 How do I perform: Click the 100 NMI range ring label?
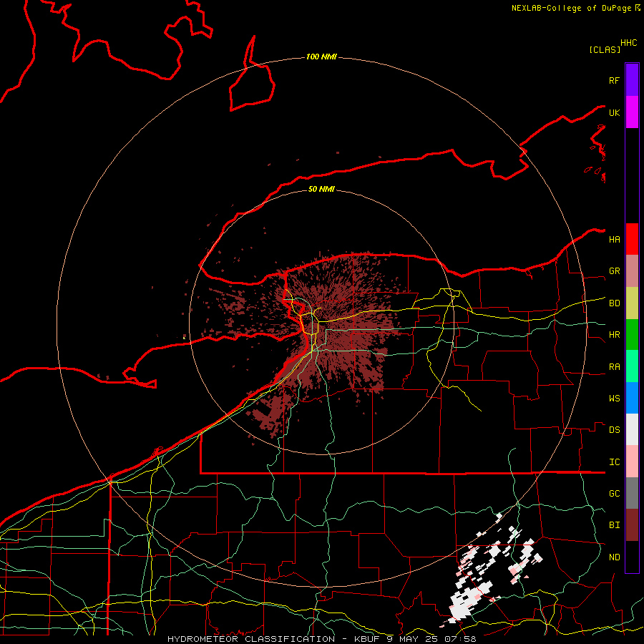(321, 57)
